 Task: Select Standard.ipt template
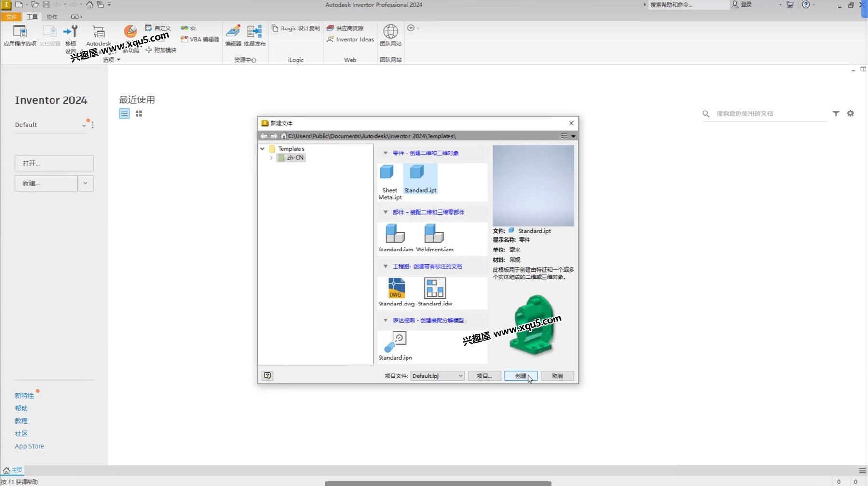[420, 179]
